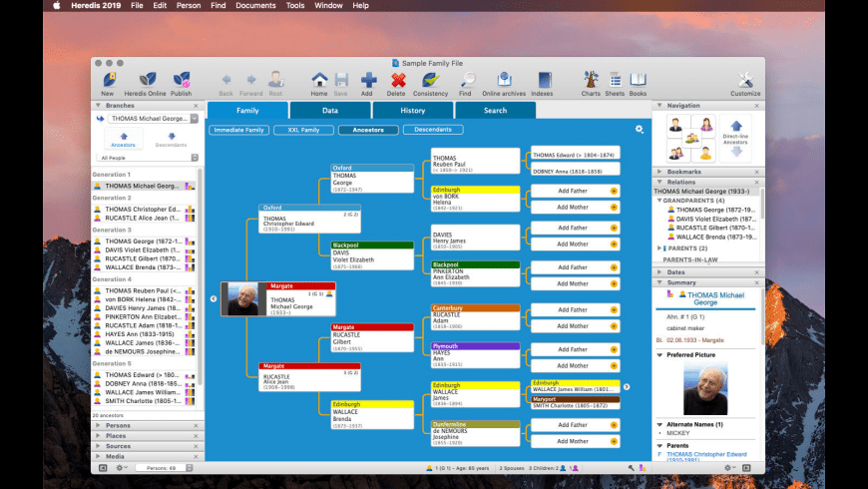Image resolution: width=868 pixels, height=489 pixels.
Task: Open the Tools menu
Action: 295,6
